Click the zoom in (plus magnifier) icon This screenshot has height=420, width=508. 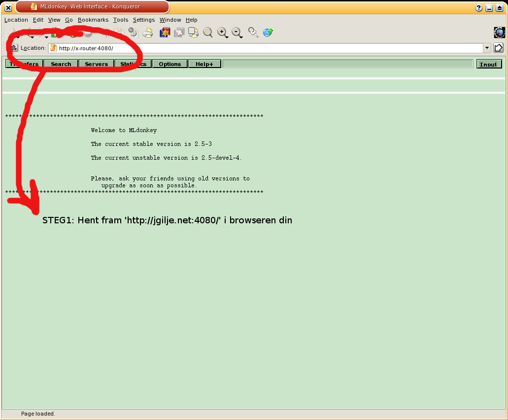pos(223,33)
